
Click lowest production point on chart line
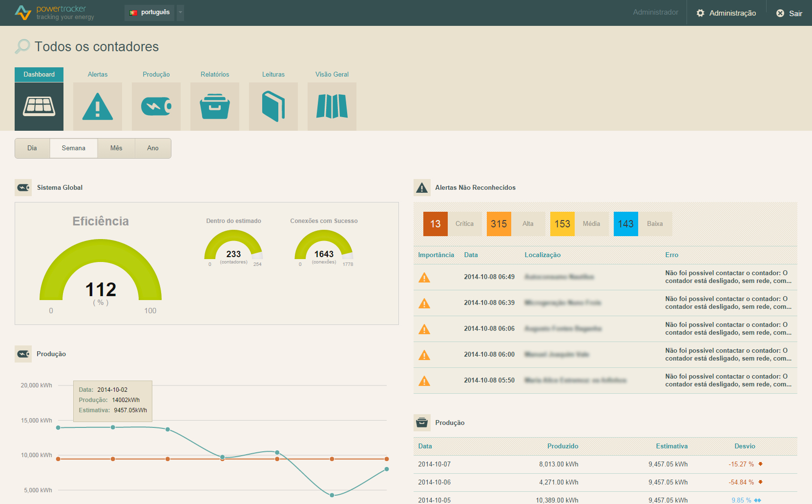[x=332, y=495]
